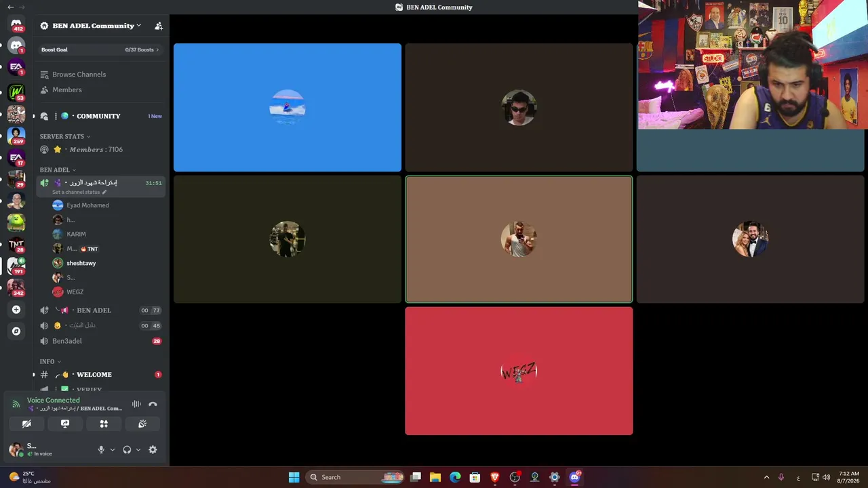Click the taskbar Search box
This screenshot has width=868, height=488.
(x=354, y=477)
